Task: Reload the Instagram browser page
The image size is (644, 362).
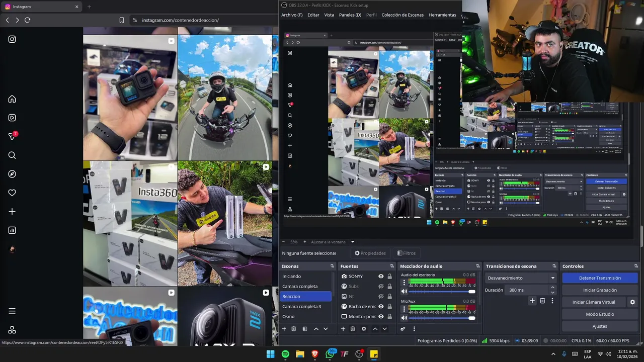Action: 27,20
